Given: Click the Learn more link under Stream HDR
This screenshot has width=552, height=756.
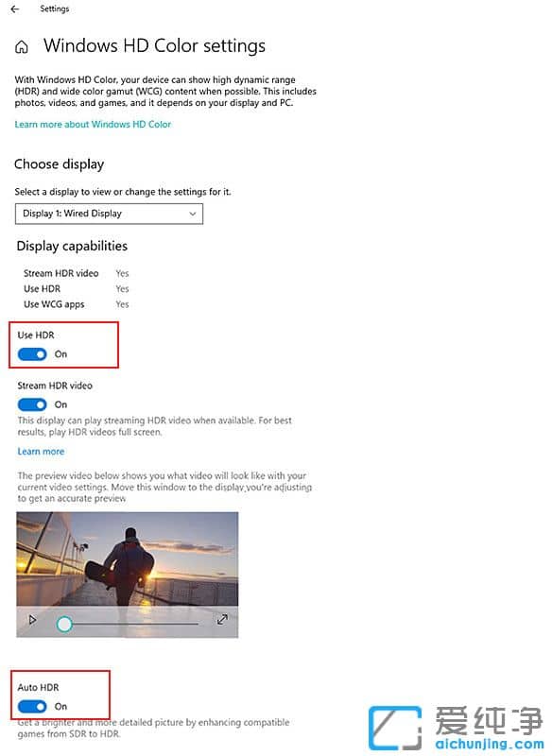Looking at the screenshot, I should [x=41, y=452].
